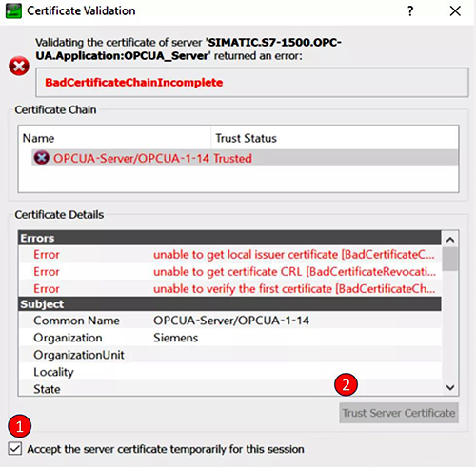Open help via the question mark button
This screenshot has height=467, width=476.
tap(410, 11)
